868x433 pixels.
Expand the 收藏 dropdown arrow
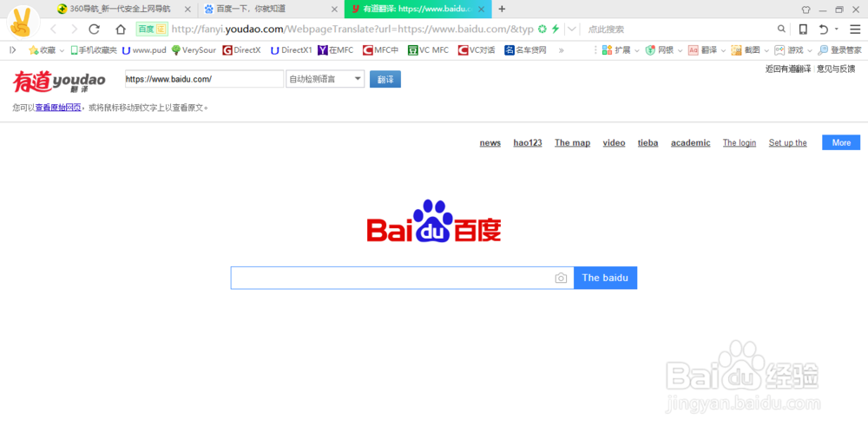click(62, 50)
